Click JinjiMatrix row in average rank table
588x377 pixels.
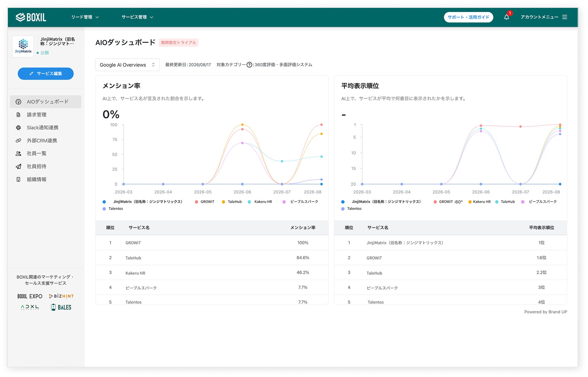pyautogui.click(x=450, y=243)
